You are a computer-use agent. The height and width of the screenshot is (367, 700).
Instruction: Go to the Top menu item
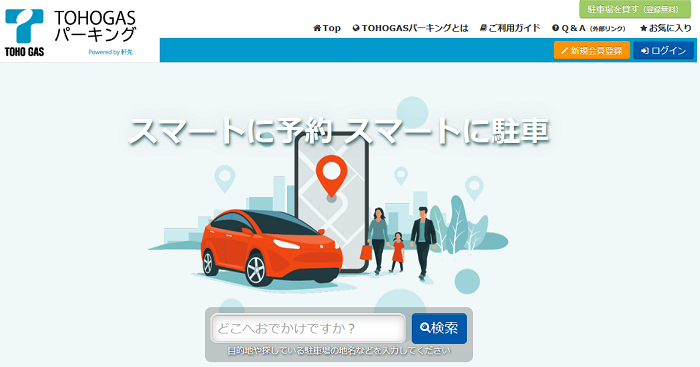[327, 28]
